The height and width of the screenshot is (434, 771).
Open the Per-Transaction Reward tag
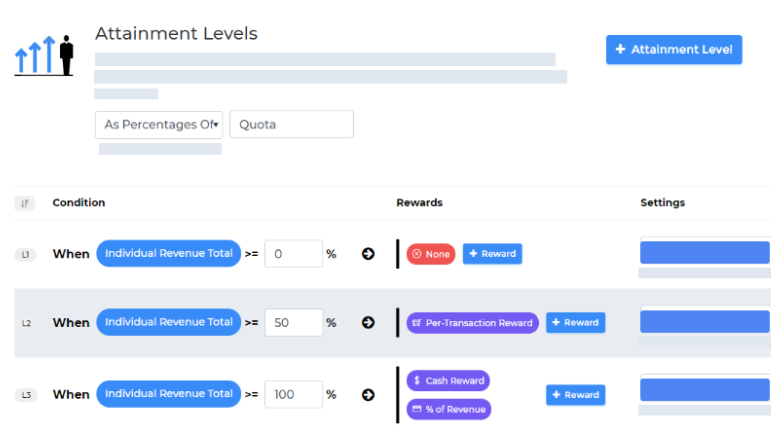click(x=472, y=322)
